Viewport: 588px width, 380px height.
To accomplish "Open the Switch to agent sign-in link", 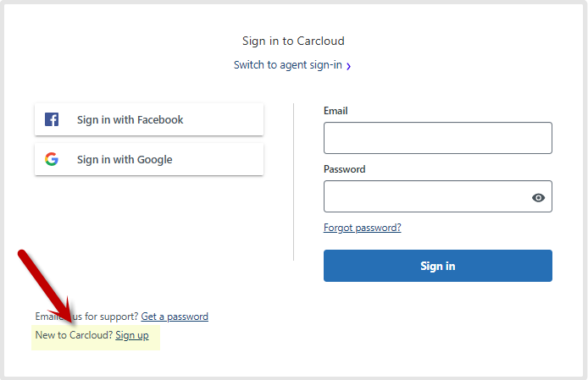I will tap(287, 65).
